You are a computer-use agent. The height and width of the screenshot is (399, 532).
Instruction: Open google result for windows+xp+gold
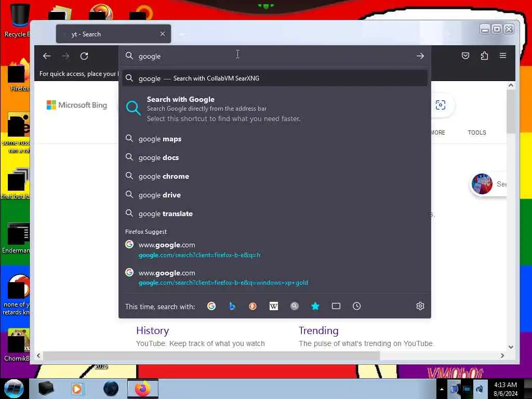tap(275, 277)
